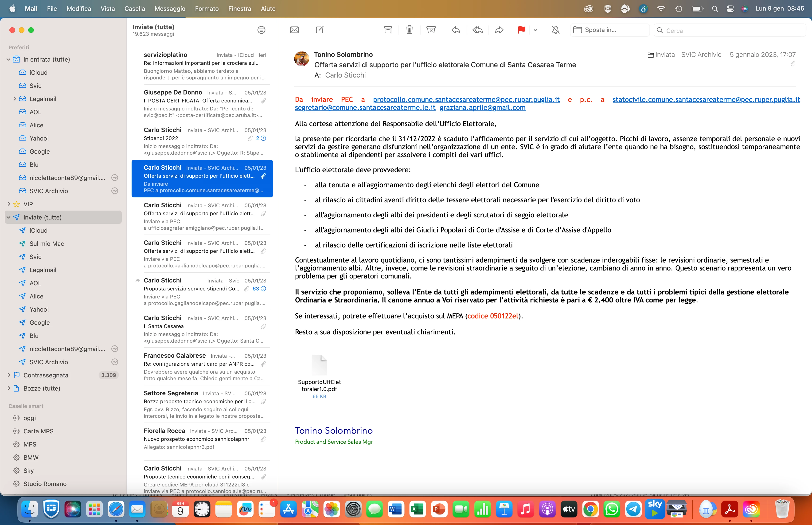Open the Casella menu
Image resolution: width=812 pixels, height=525 pixels.
pos(135,8)
